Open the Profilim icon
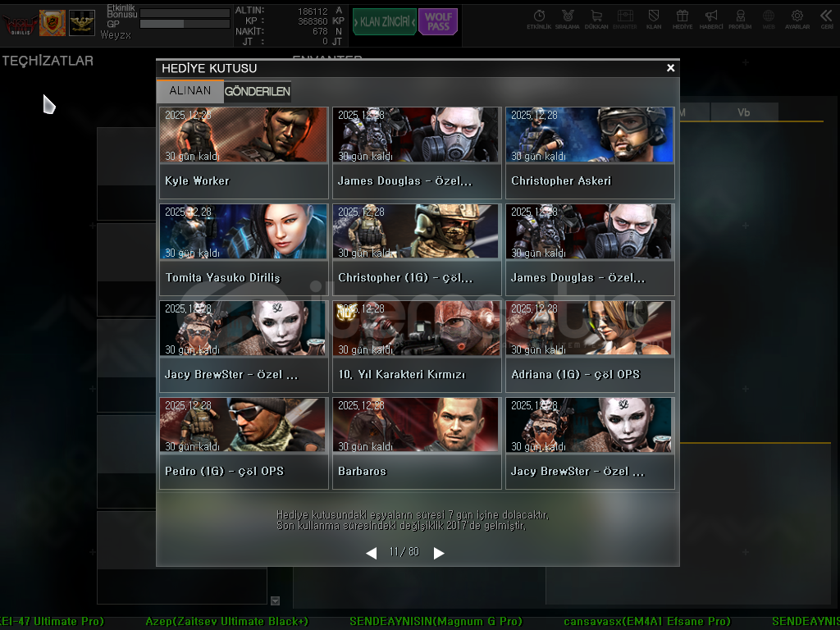The width and height of the screenshot is (840, 630). pyautogui.click(x=740, y=20)
